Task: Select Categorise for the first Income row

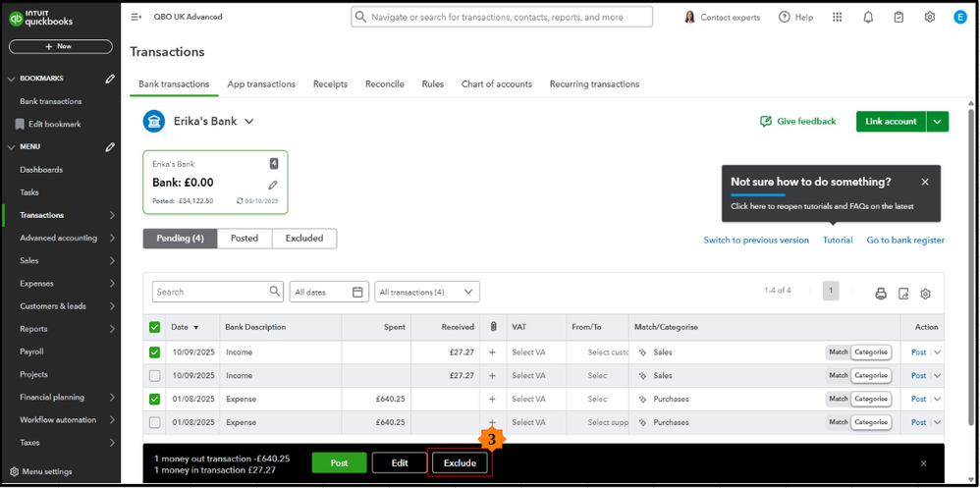Action: pyautogui.click(x=871, y=352)
